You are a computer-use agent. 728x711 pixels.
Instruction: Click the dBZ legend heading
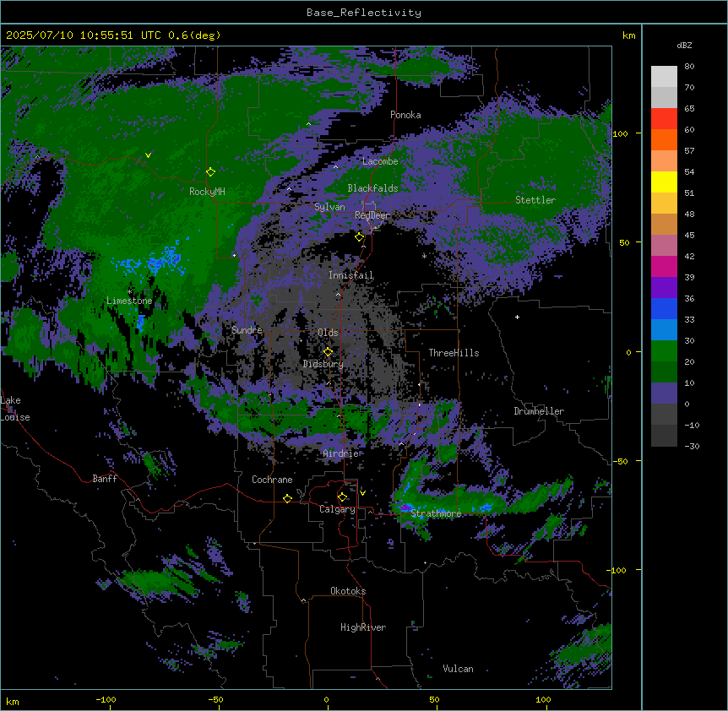click(x=684, y=46)
